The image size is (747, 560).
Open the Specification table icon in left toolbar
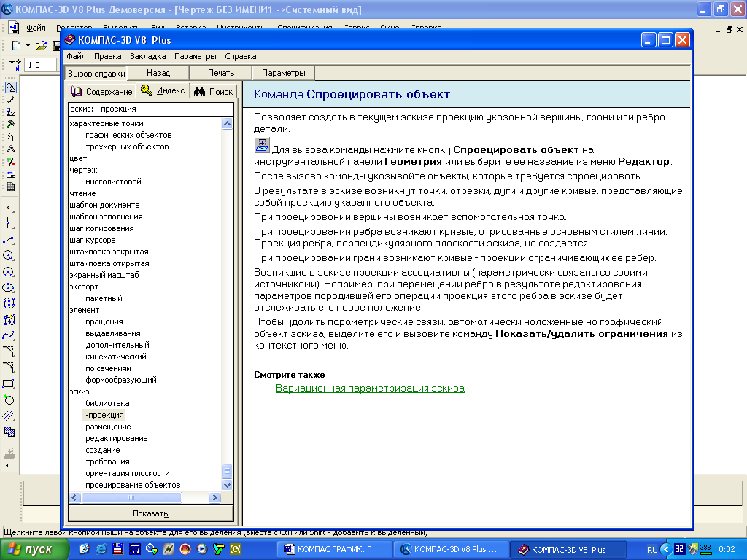tap(10, 187)
